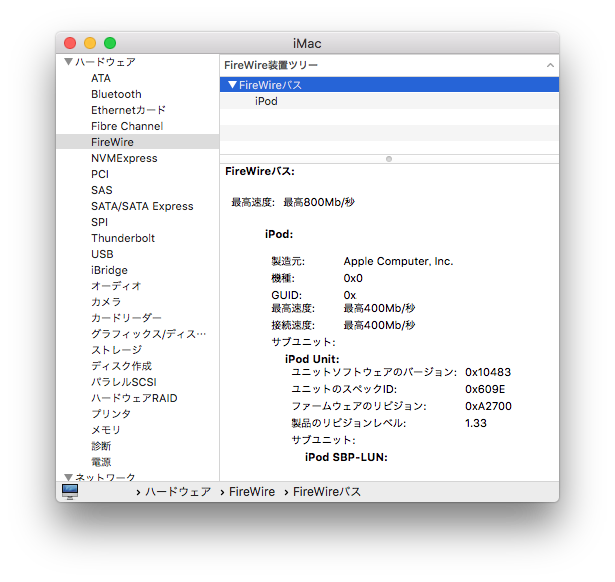Click the 1.33 product revision value

coord(476,423)
